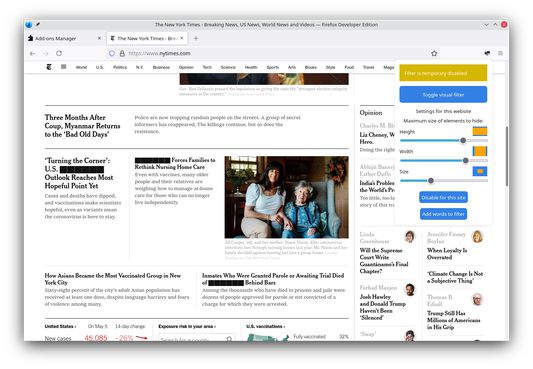Click the pin icon in title bar
The width and height of the screenshot is (533, 369).
point(38,24)
